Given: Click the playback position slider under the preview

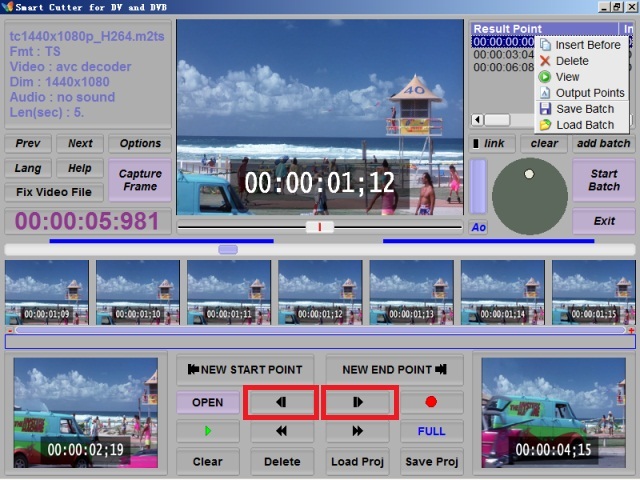Looking at the screenshot, I should pyautogui.click(x=320, y=227).
